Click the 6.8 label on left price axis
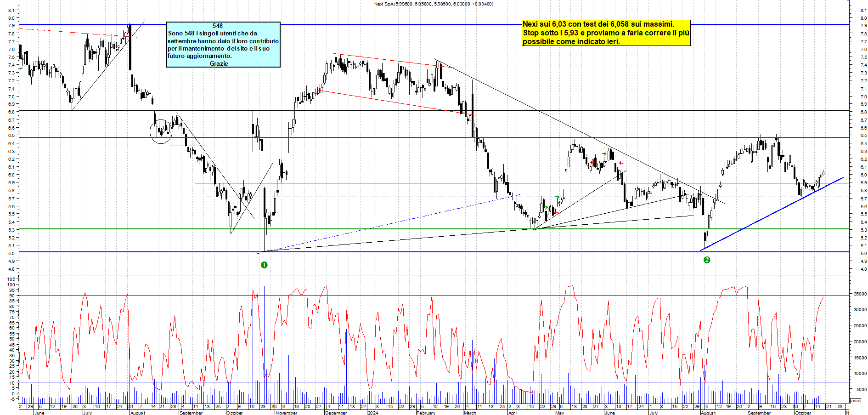 [x=11, y=112]
